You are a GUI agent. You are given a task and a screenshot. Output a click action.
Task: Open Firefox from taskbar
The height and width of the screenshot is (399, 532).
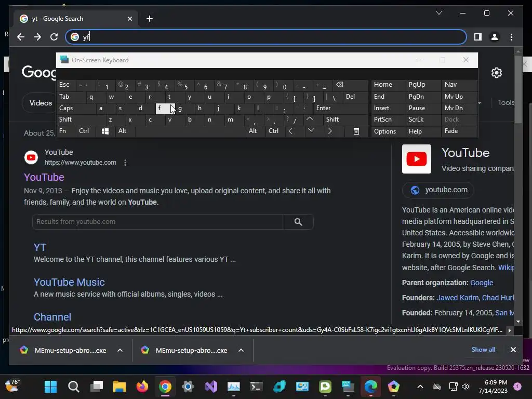[142, 387]
